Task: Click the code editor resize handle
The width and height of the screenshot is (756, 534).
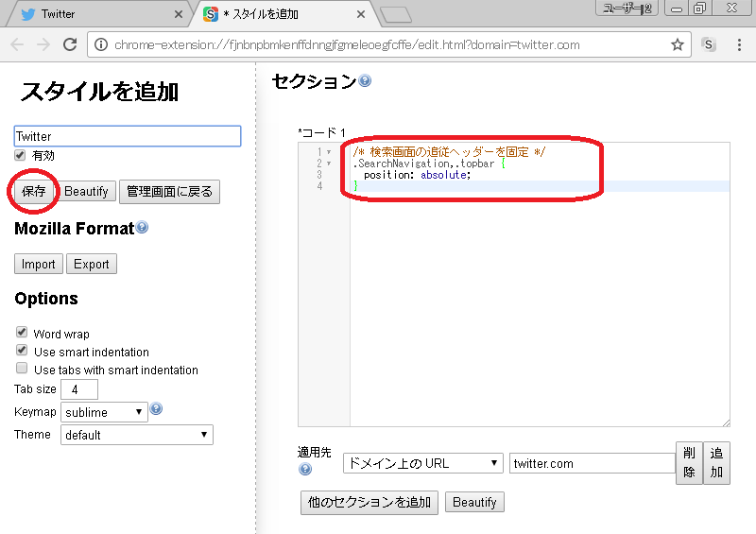Action: 726,423
